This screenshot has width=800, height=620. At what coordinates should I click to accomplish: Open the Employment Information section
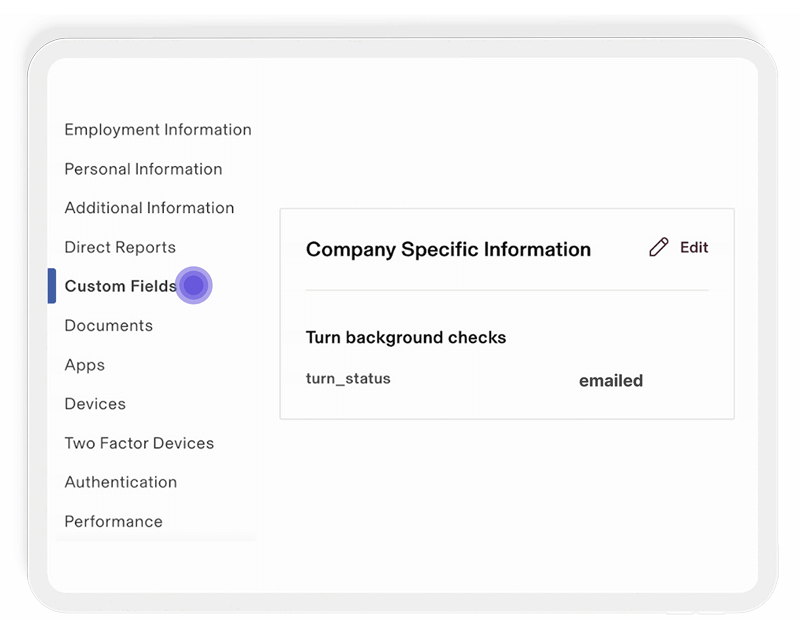pyautogui.click(x=157, y=129)
